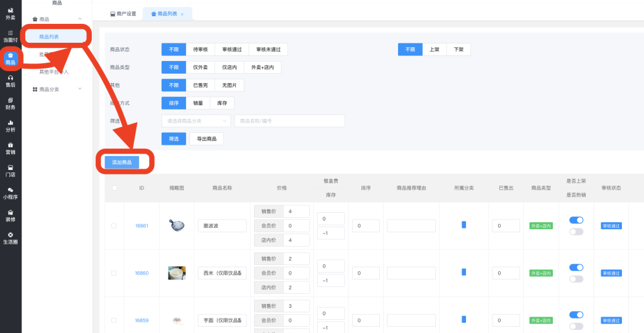Open the 生活圈 sidebar section
The height and width of the screenshot is (333, 644).
click(x=10, y=238)
